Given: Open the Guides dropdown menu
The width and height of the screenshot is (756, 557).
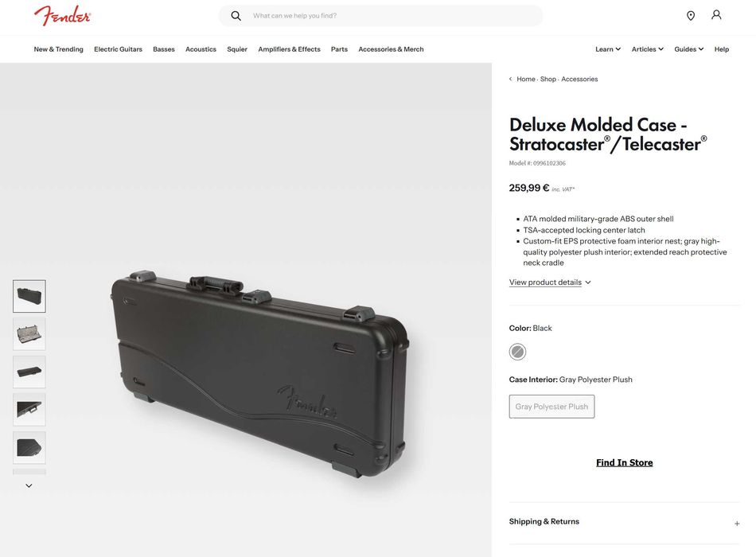Looking at the screenshot, I should 689,49.
